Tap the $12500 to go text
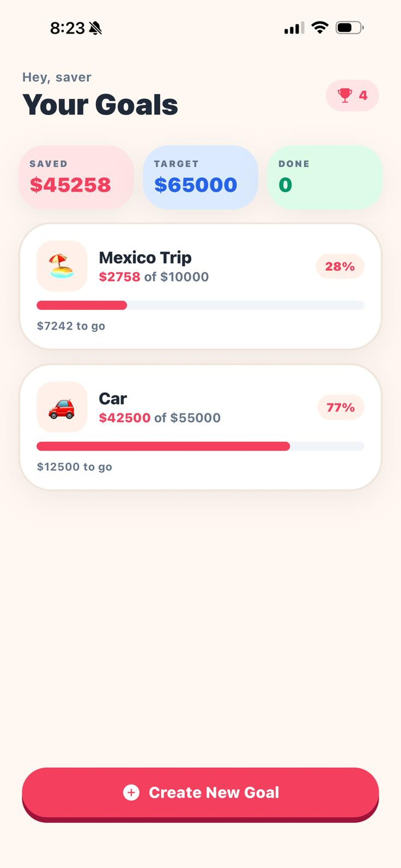The height and width of the screenshot is (868, 401). coord(74,467)
